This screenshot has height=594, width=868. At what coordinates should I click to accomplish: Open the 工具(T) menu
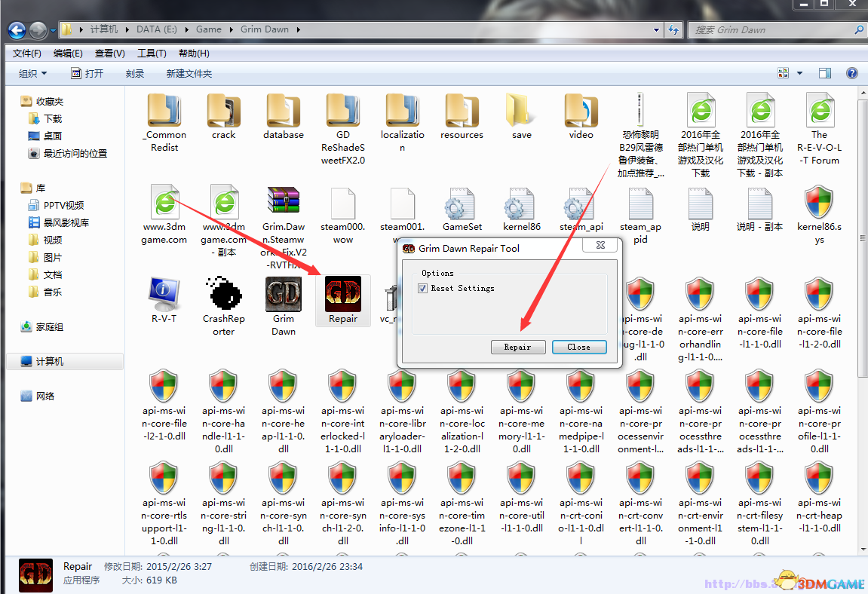[x=152, y=54]
